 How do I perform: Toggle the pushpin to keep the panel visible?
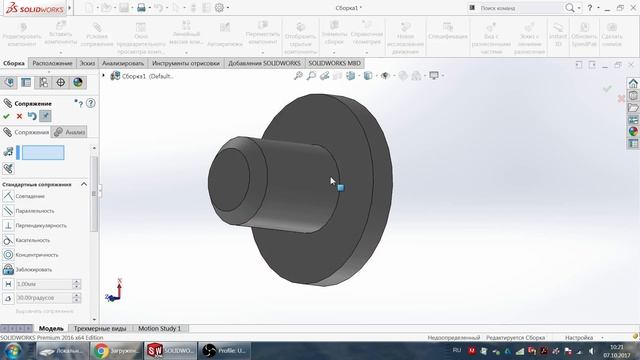45,116
